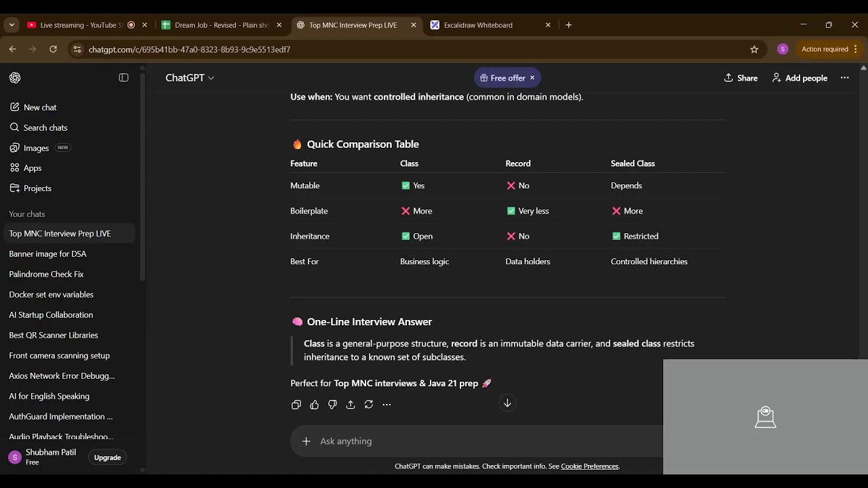Close the Excalidraw Whiteboard tab
This screenshot has height=488, width=868.
(548, 25)
